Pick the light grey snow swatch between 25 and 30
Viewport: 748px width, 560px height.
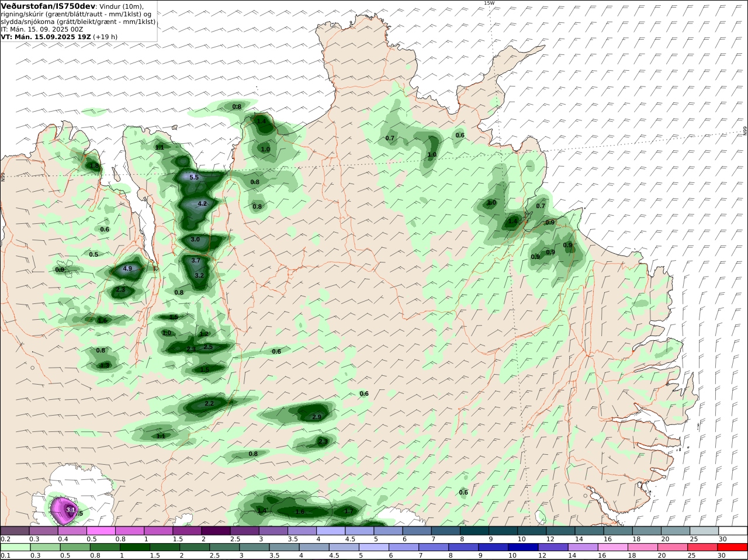pyautogui.click(x=704, y=530)
